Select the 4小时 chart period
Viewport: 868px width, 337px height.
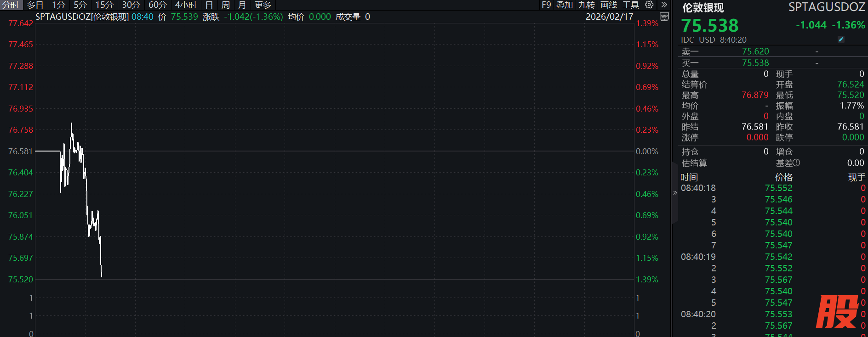coord(186,5)
